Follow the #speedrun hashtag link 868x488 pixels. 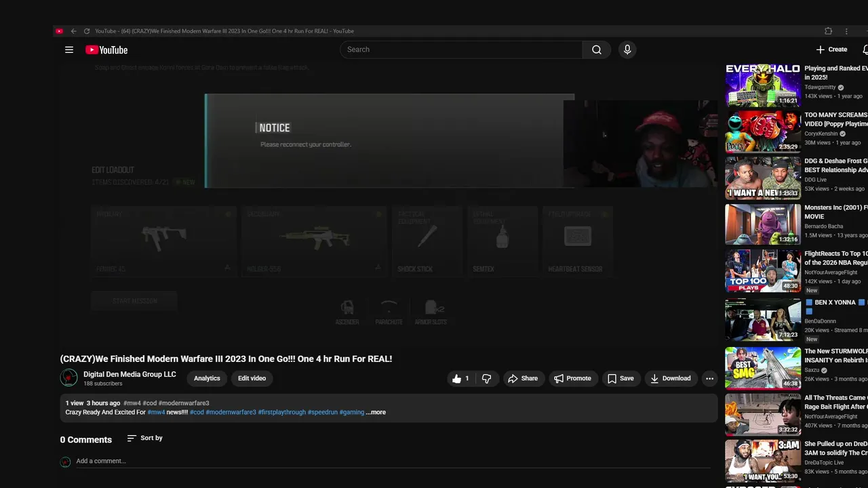tap(323, 412)
